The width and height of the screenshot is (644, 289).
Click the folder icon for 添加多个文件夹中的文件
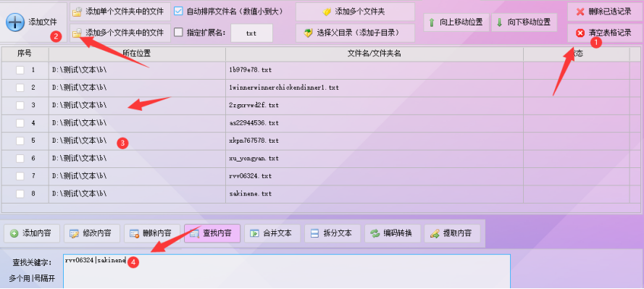77,33
